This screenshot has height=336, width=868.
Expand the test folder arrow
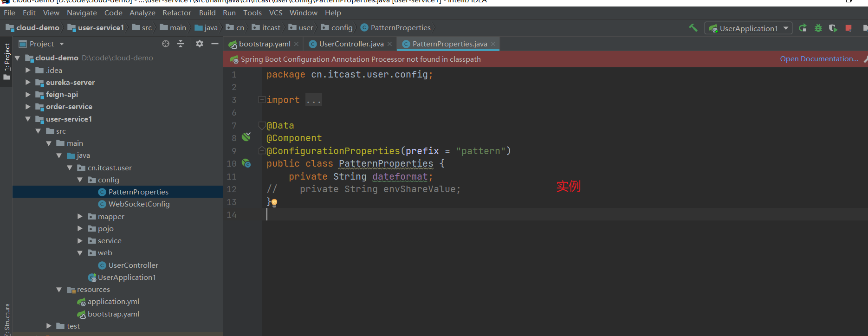pyautogui.click(x=49, y=326)
